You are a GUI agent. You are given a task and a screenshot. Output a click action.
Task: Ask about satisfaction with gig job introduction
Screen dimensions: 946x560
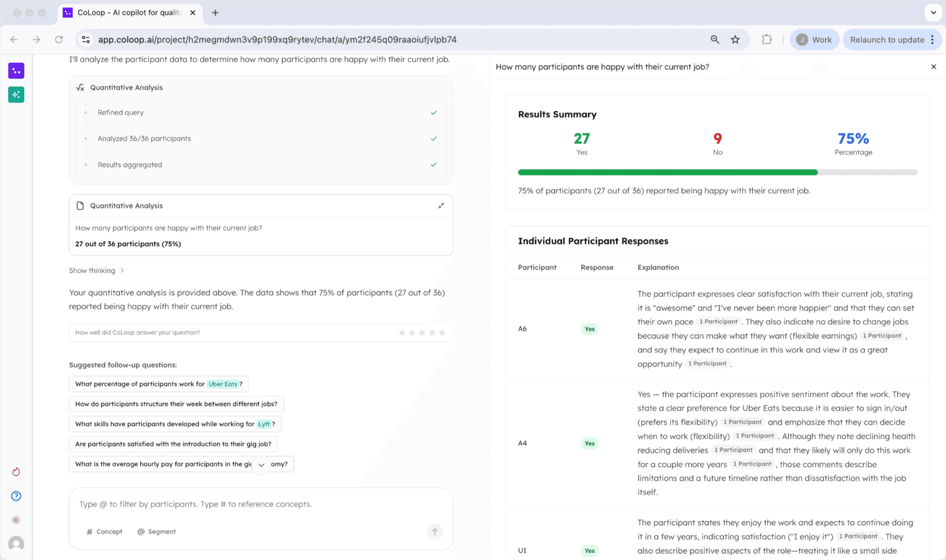(173, 444)
